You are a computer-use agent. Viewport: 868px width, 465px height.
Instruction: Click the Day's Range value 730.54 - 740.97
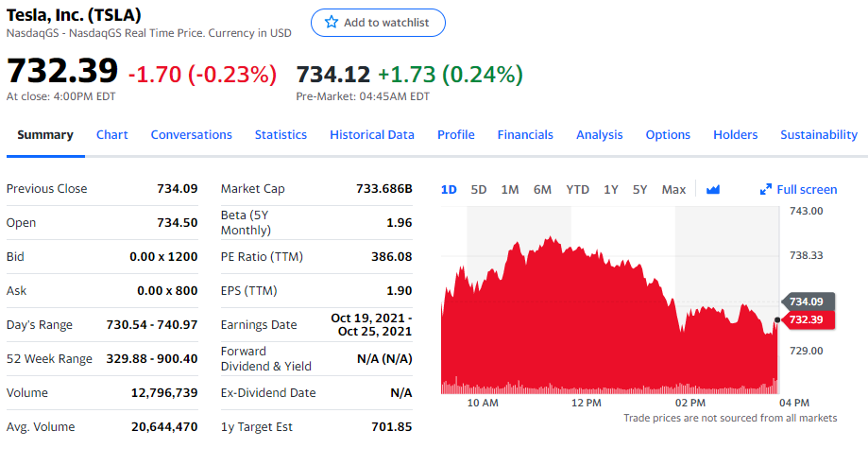(152, 325)
